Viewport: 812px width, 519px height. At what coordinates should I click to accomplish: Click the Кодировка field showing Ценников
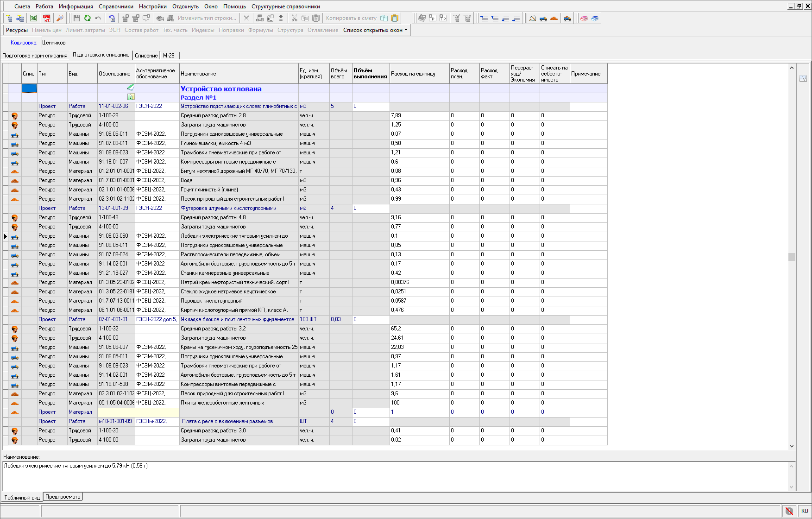(54, 43)
